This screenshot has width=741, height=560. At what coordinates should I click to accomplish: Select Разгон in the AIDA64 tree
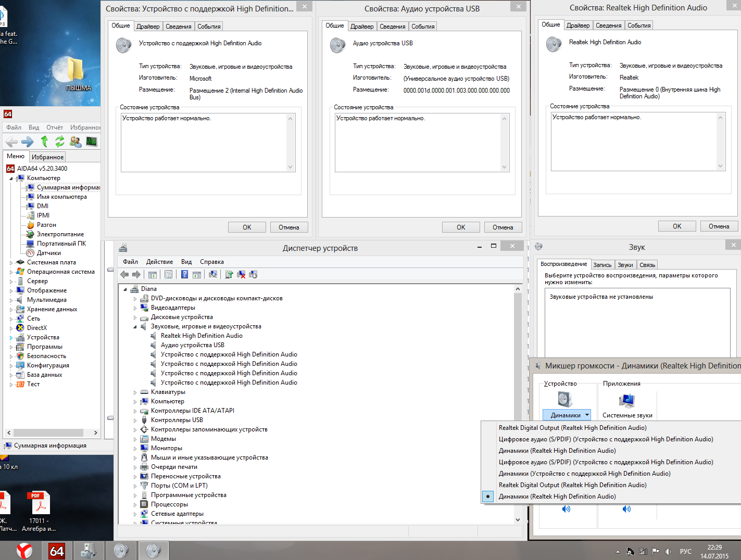46,225
